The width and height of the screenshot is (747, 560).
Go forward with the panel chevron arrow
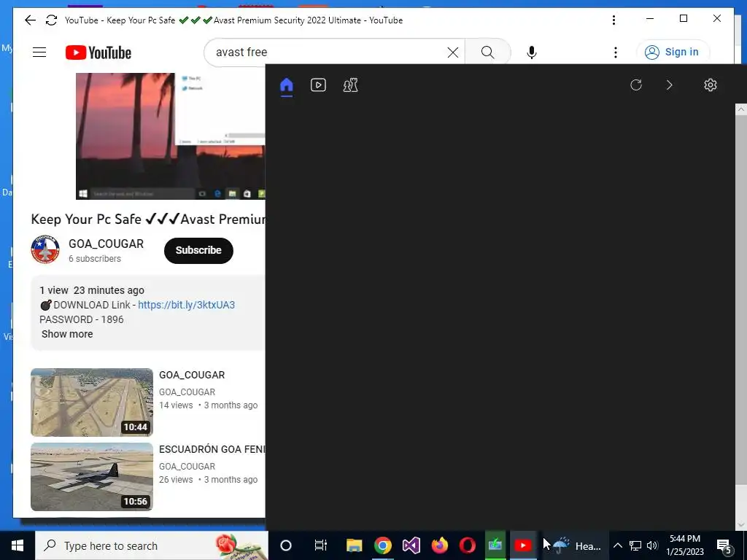pos(670,85)
